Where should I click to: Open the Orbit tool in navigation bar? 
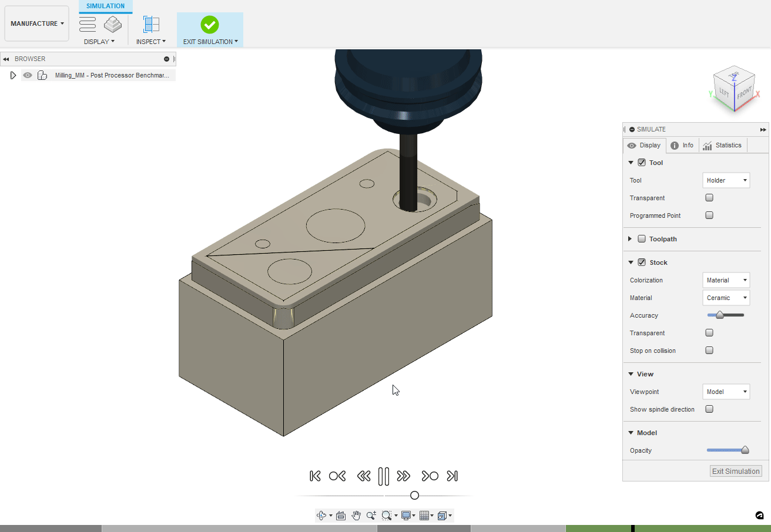tap(321, 516)
